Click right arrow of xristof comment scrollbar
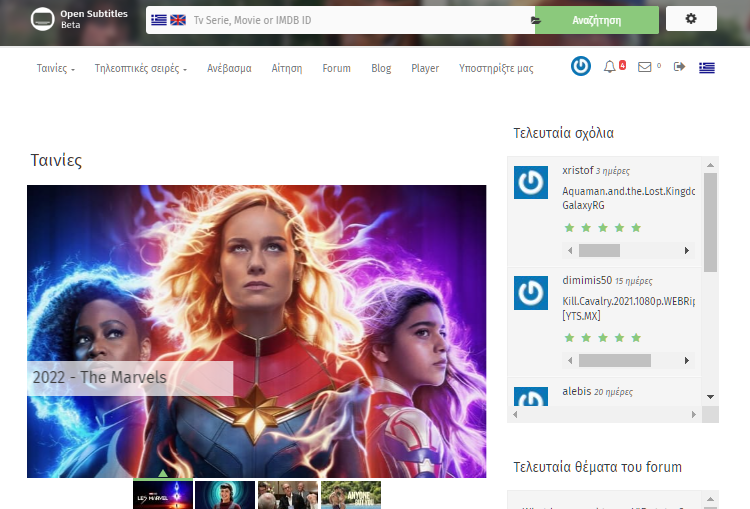The width and height of the screenshot is (750, 509). click(687, 251)
